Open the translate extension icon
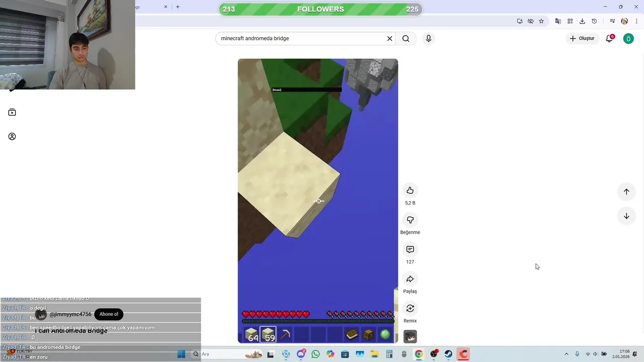The image size is (644, 362). 558,21
